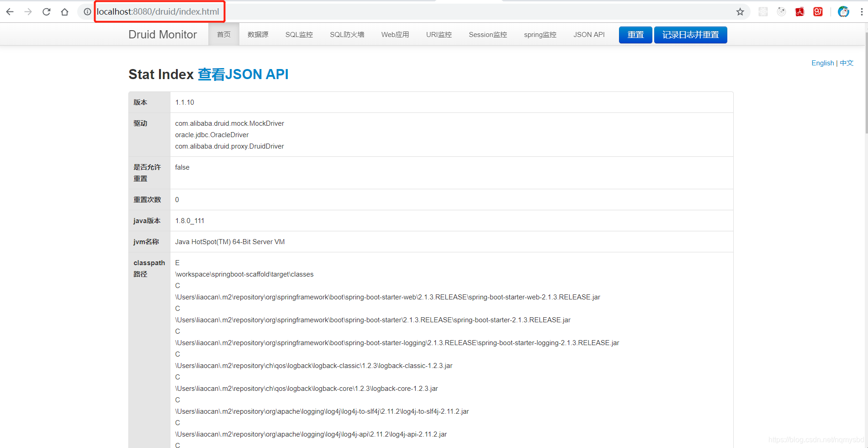Select logback-classic-1.2.3.jar path
The image size is (868, 448).
coord(314,366)
